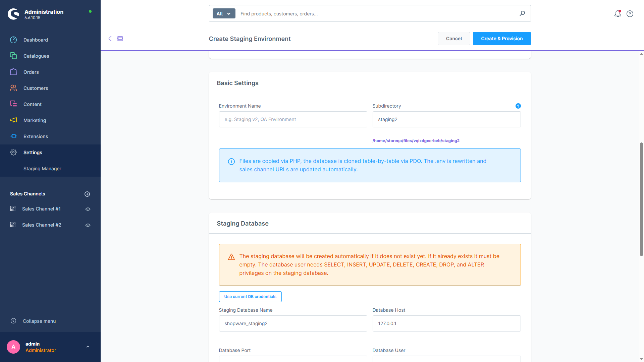Toggle visibility eye for Sales Channel #2
This screenshot has height=362, width=644.
88,225
